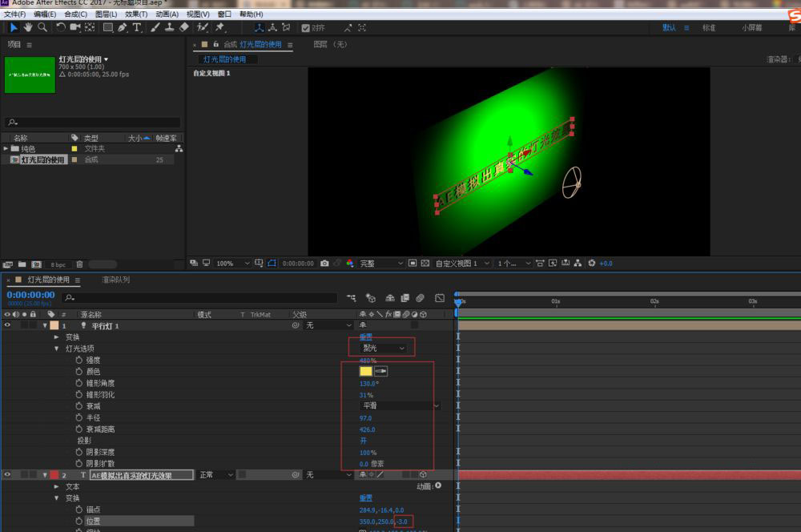This screenshot has width=801, height=532.
Task: Click the snapshot camera icon in viewer
Action: point(324,263)
